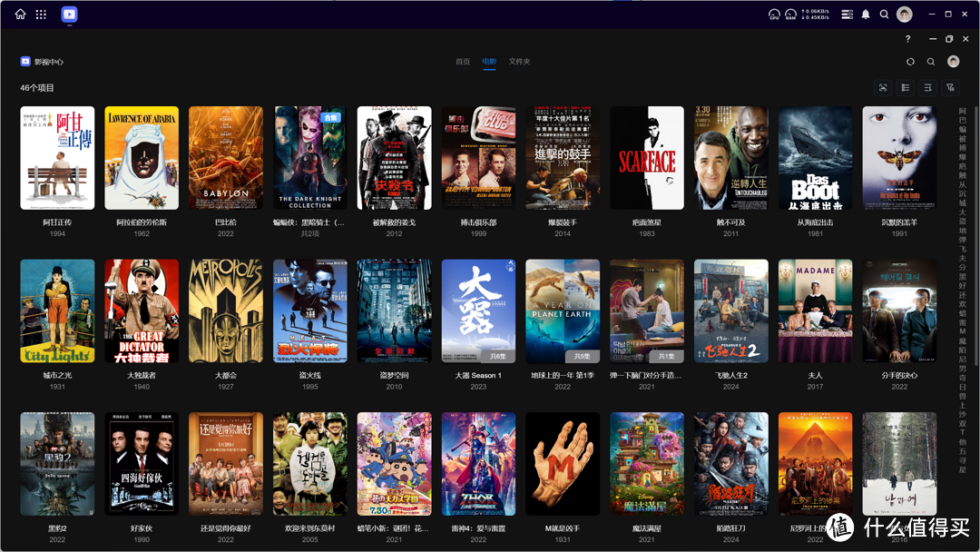Open the video center search magnifier
The height and width of the screenshot is (552, 980).
point(931,61)
